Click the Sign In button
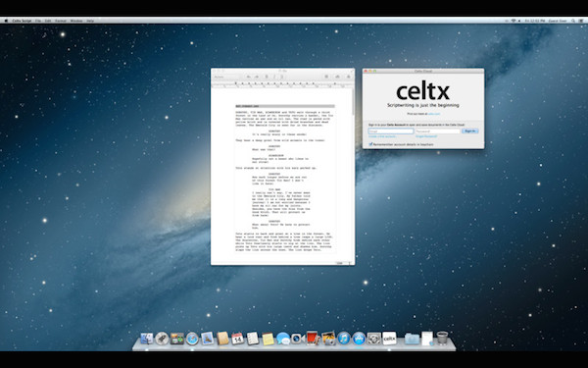The width and height of the screenshot is (588, 368). click(469, 131)
